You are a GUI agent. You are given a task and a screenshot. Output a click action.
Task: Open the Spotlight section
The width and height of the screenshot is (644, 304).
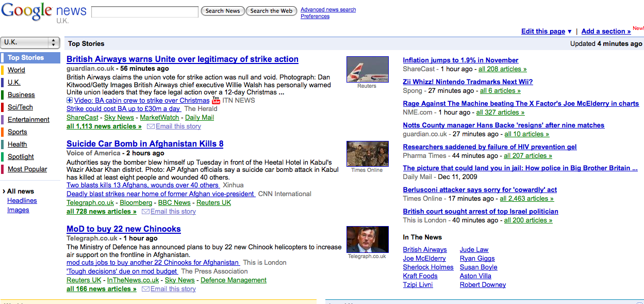(x=21, y=157)
